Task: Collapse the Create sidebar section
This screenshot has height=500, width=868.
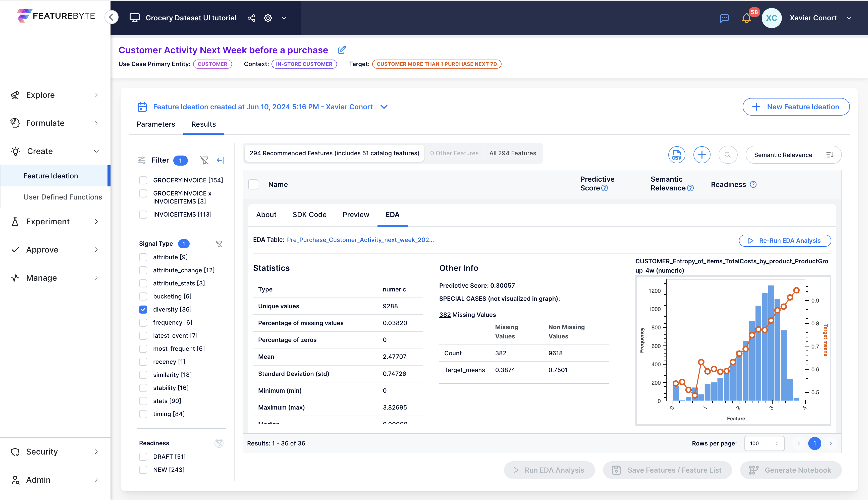Action: 55,151
